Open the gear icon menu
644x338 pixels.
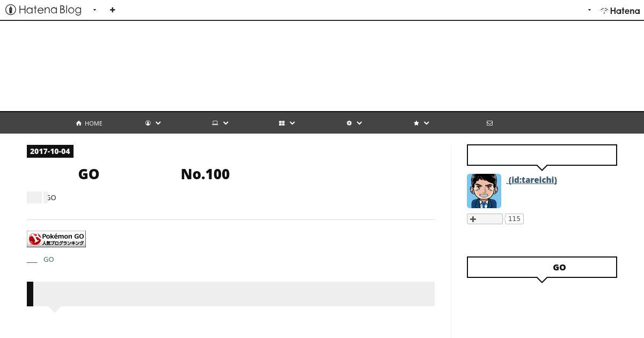(354, 123)
